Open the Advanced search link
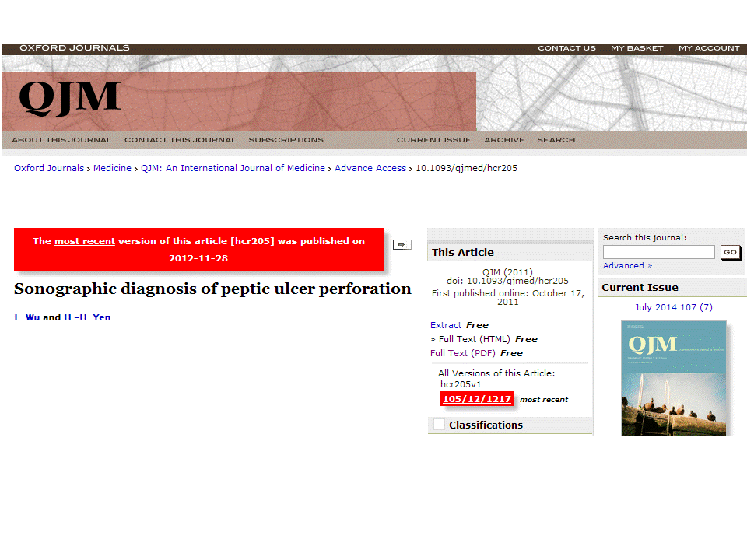The width and height of the screenshot is (747, 560). click(627, 266)
